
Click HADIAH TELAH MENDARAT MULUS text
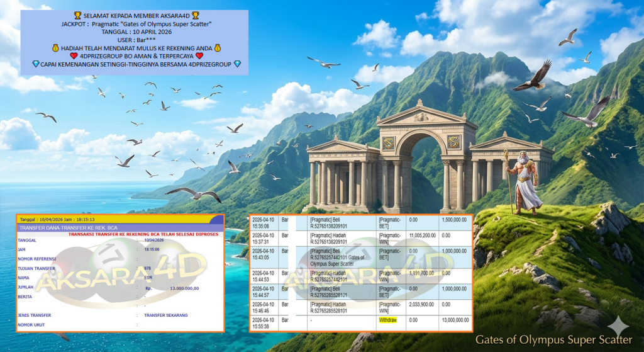click(136, 48)
